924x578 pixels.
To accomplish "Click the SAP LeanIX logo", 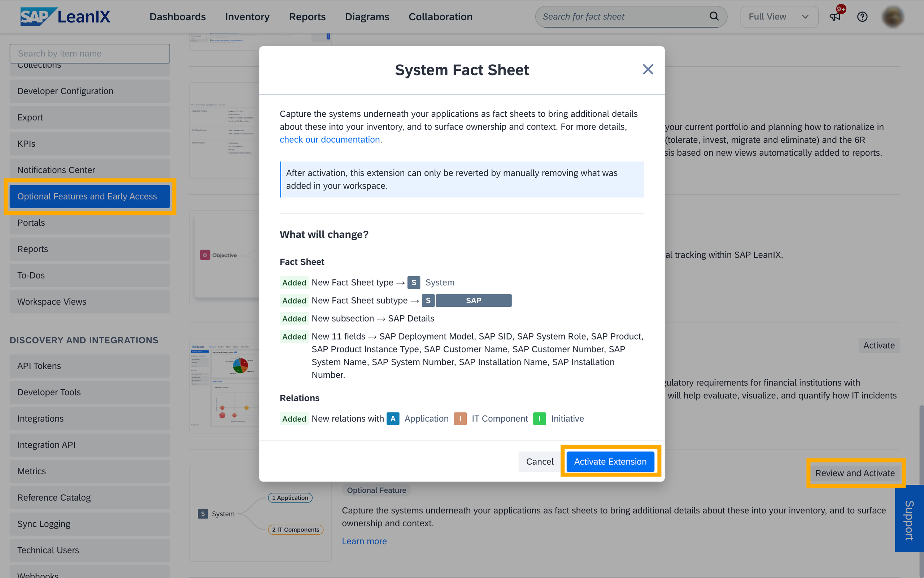I will click(x=65, y=17).
